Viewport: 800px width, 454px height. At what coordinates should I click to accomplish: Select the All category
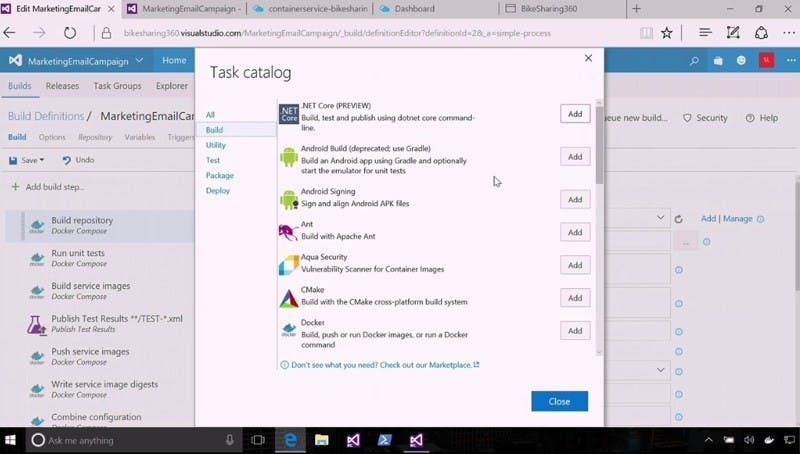click(210, 115)
